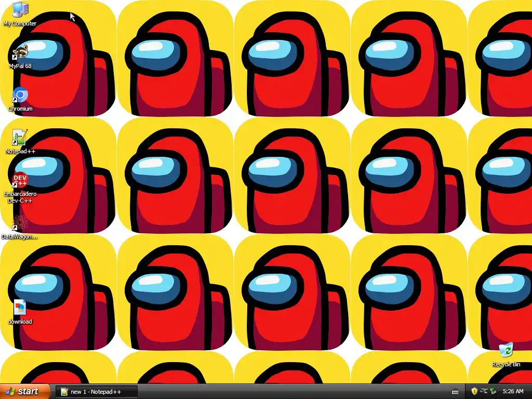Open the Windows Start menu
The height and width of the screenshot is (399, 532).
pyautogui.click(x=25, y=391)
